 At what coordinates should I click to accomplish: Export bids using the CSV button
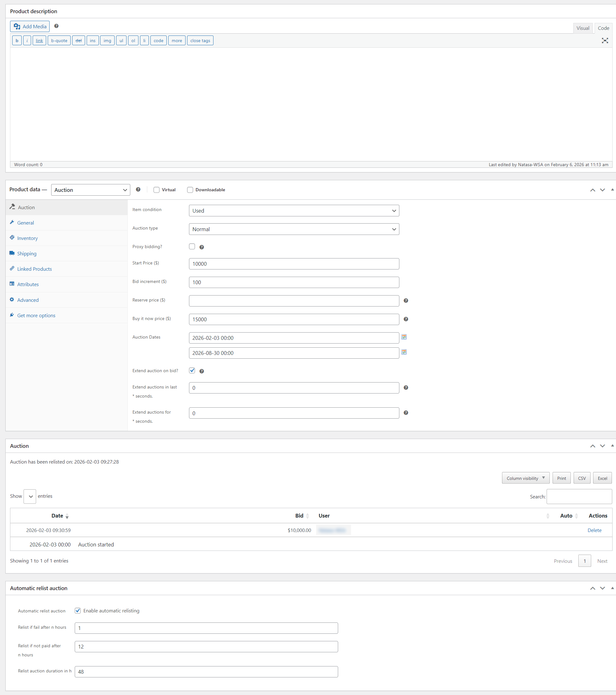(x=582, y=478)
